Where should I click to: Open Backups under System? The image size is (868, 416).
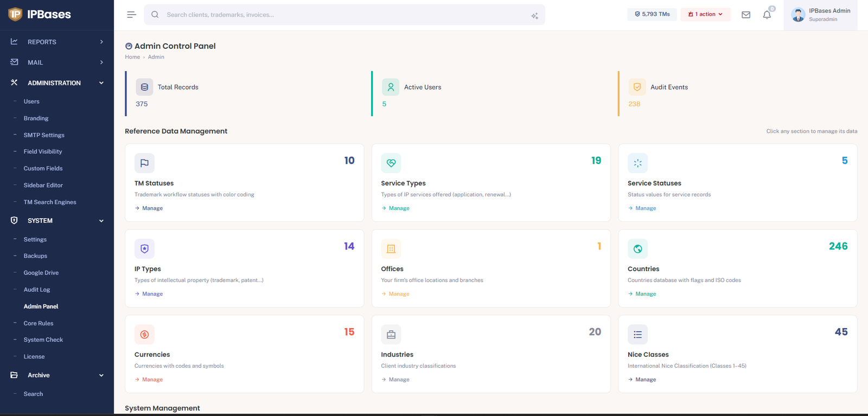35,256
